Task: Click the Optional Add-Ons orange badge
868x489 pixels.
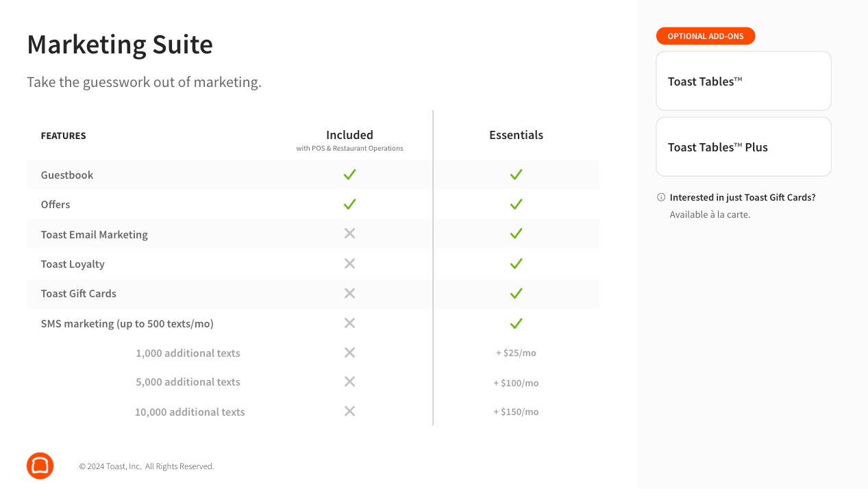Action: pyautogui.click(x=706, y=36)
